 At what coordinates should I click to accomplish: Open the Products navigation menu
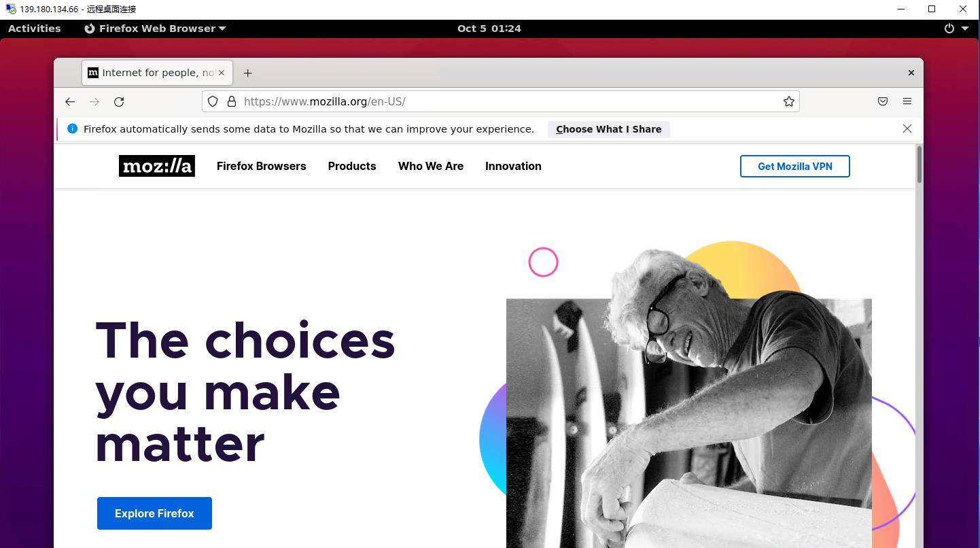(352, 166)
